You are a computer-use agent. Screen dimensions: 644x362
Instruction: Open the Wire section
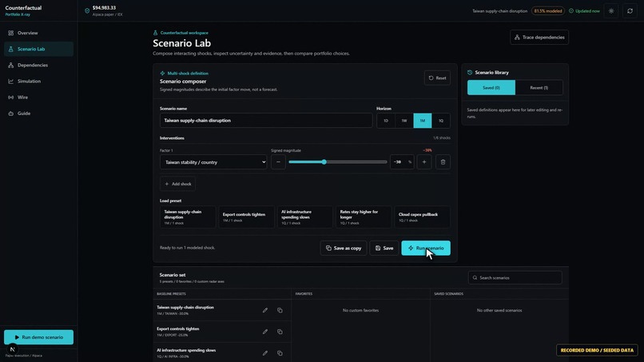point(38,97)
